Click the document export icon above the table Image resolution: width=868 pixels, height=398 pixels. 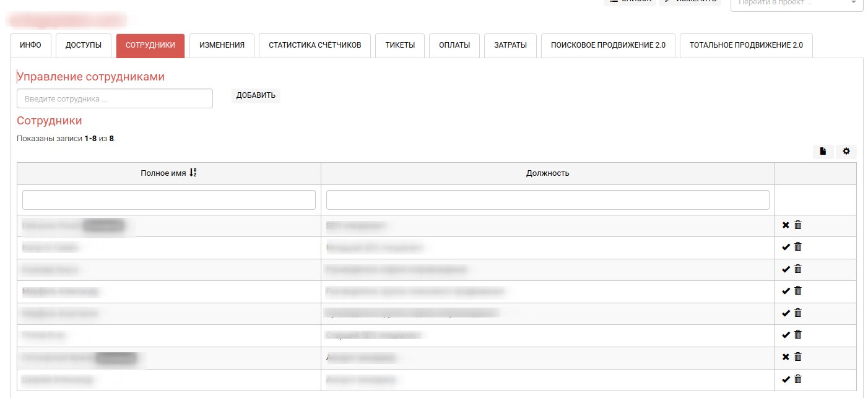click(x=823, y=152)
